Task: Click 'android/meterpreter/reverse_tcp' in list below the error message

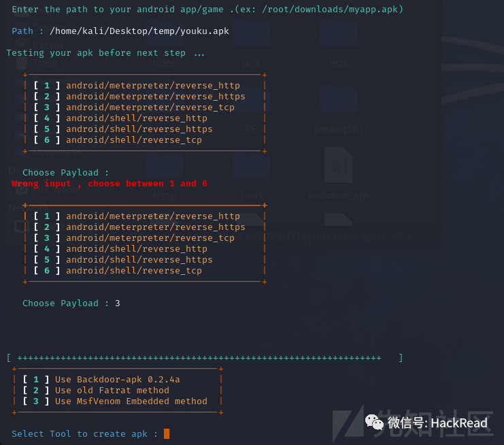Action: pos(150,238)
